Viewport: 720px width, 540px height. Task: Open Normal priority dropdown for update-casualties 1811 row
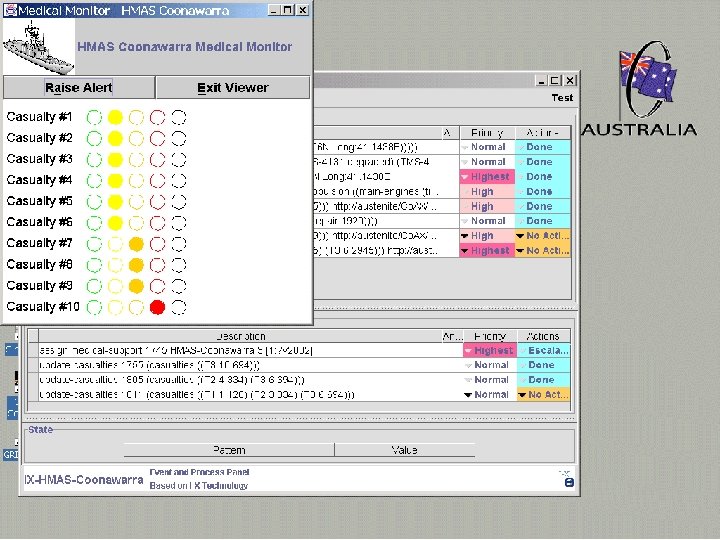490,394
